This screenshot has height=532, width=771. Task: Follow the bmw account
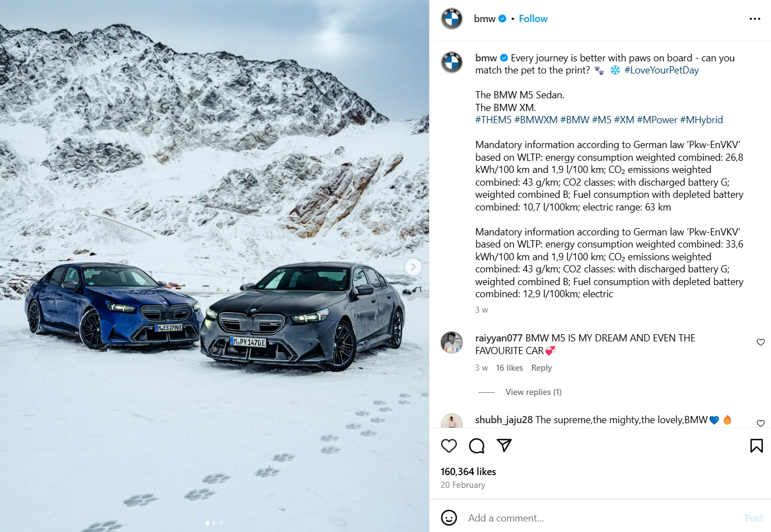(x=533, y=19)
